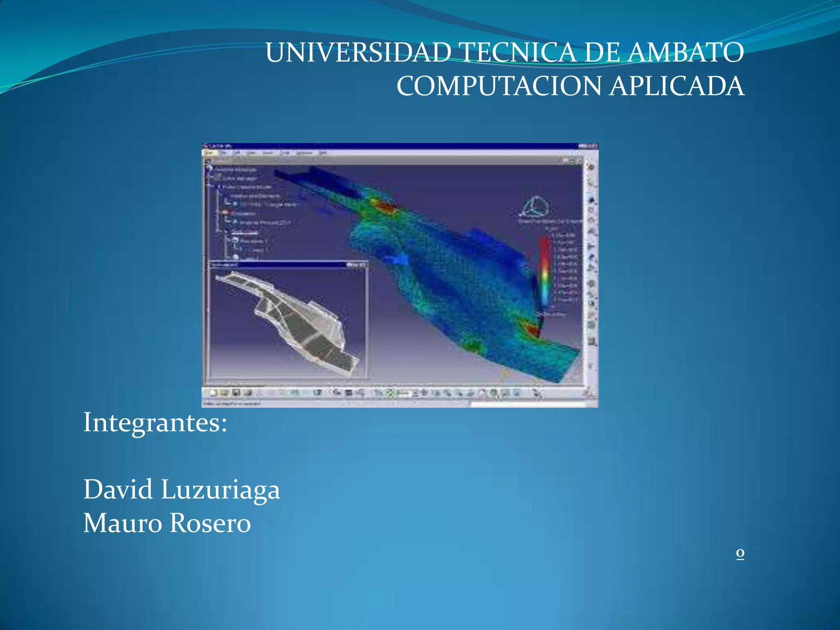840x630 pixels.
Task: Open the File menu in CATIA
Action: (x=224, y=153)
